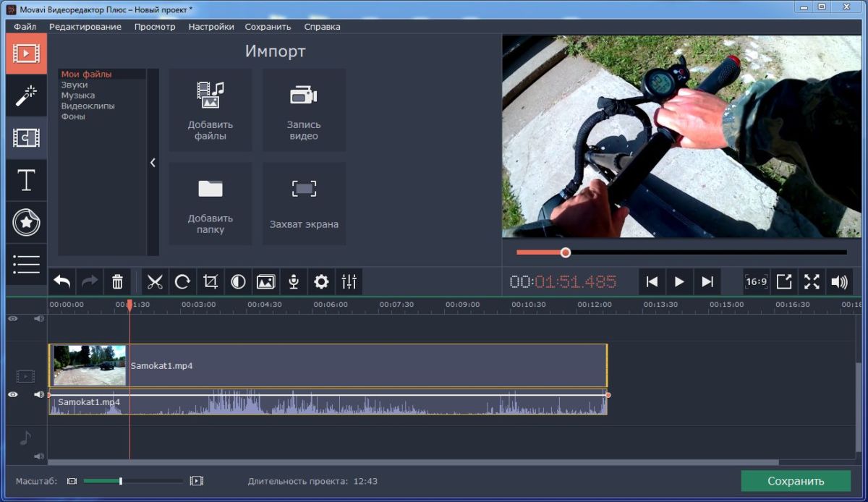Select the Музыка category
Viewport: 868px width, 502px height.
click(x=77, y=95)
